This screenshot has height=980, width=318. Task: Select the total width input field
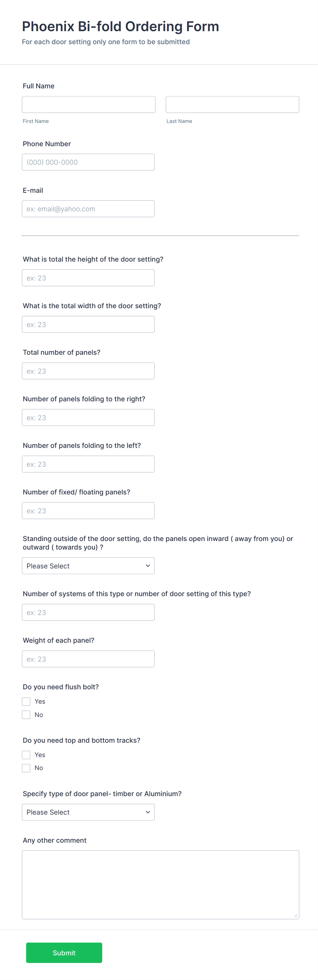(x=88, y=324)
